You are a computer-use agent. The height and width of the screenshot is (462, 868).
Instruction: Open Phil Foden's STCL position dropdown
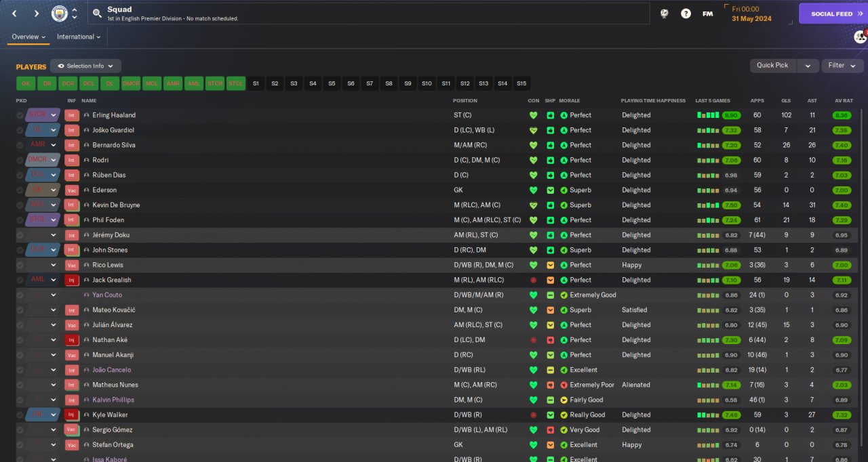[x=43, y=220]
